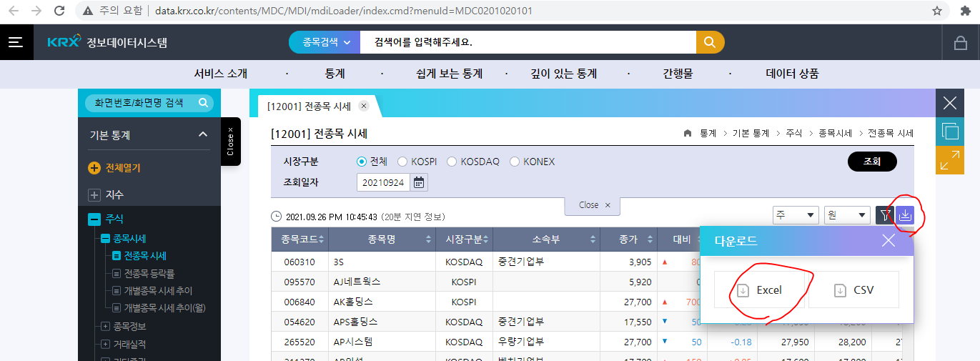Image resolution: width=980 pixels, height=361 pixels.
Task: Click the KRX 정보데이터시스템 logo
Action: click(x=107, y=42)
